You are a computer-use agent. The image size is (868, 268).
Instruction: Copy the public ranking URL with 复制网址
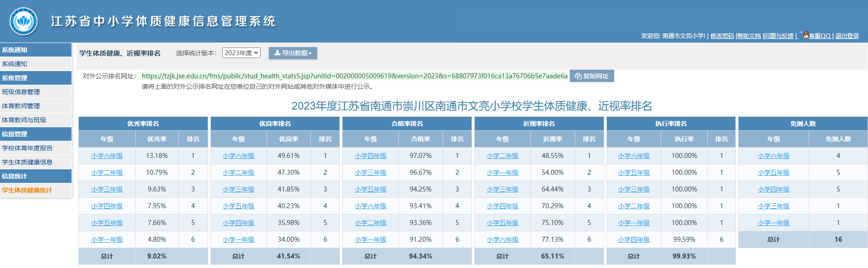591,76
